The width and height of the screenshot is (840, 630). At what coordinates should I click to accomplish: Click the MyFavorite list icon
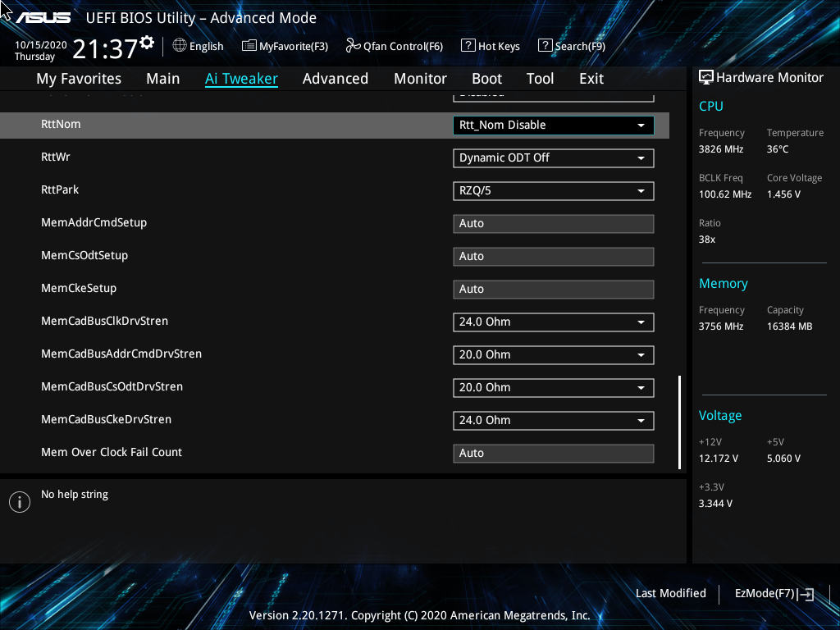[x=249, y=46]
